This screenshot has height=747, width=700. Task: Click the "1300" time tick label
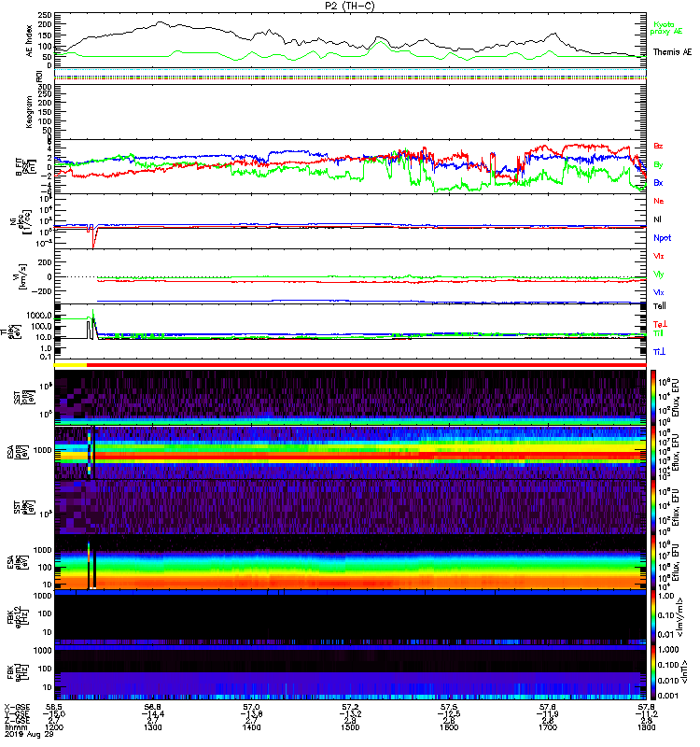(x=152, y=727)
